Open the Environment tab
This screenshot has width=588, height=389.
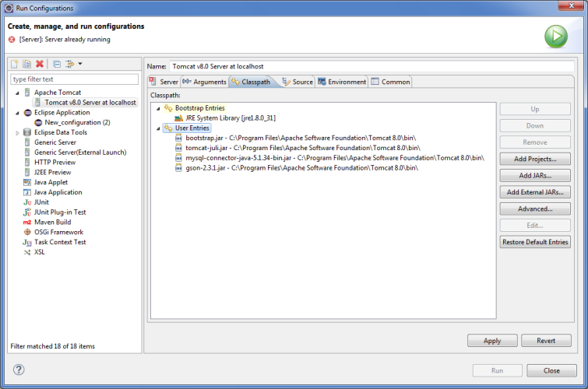pos(342,82)
